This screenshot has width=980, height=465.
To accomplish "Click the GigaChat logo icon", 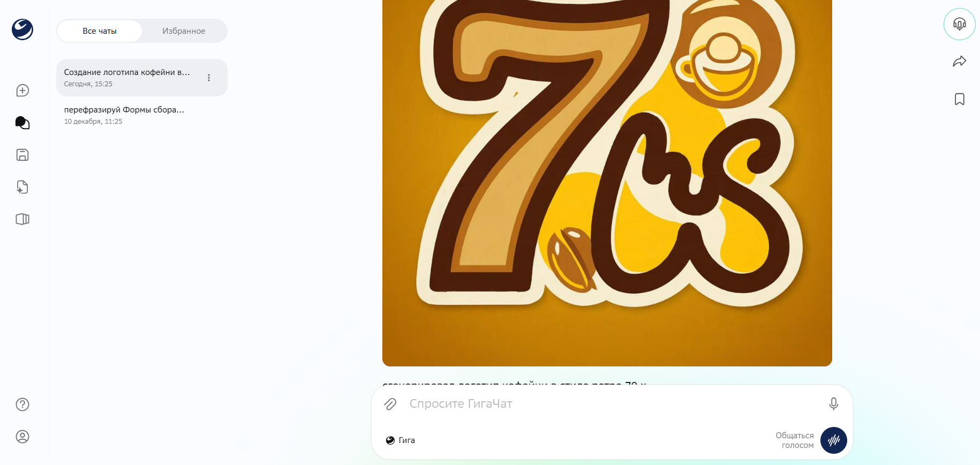I will coord(22,29).
